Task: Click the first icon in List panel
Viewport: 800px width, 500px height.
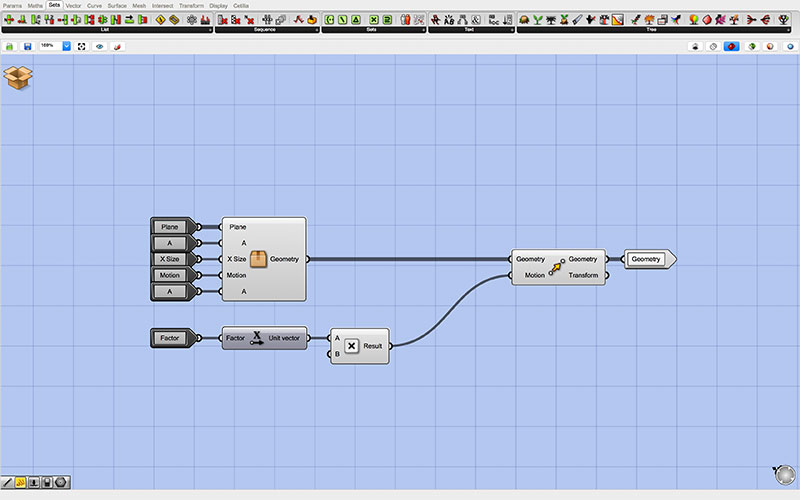Action: (9, 20)
